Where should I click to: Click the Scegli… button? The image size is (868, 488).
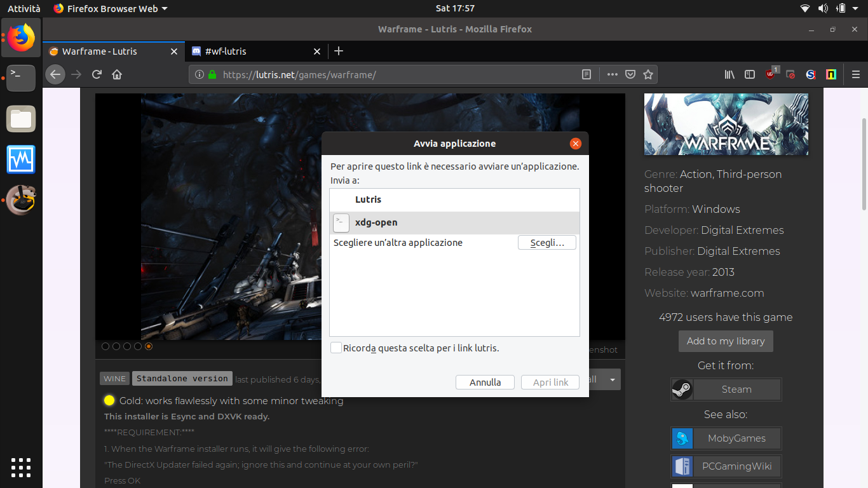click(547, 243)
